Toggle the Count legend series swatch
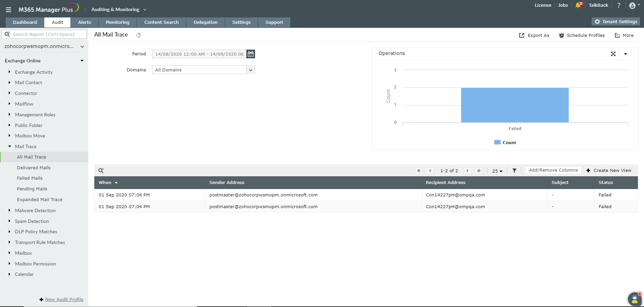Viewport: 644px width, 307px height. 497,142
